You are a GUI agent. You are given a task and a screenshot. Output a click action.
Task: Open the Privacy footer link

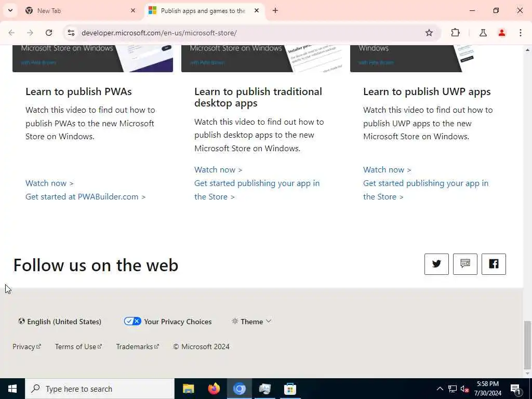click(x=27, y=347)
